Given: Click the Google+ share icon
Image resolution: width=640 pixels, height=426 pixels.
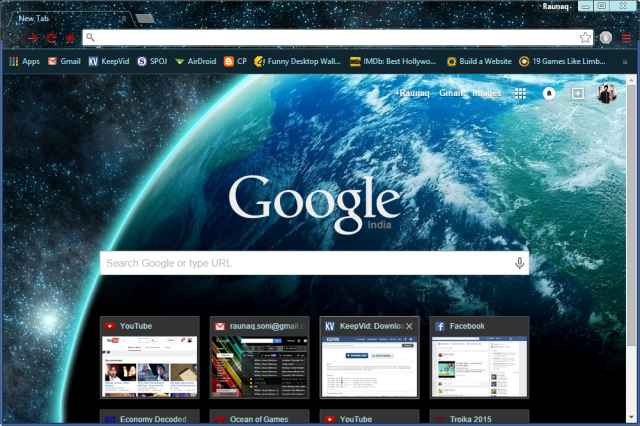Looking at the screenshot, I should click(x=577, y=93).
